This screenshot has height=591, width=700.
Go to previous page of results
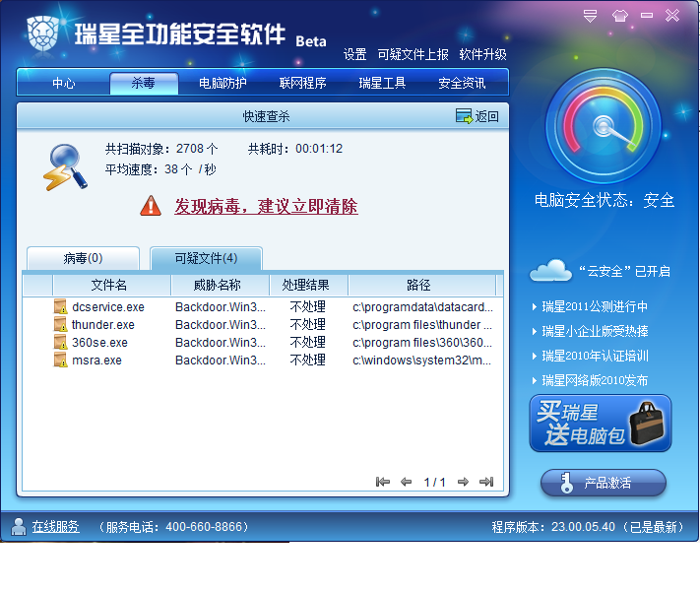[406, 482]
